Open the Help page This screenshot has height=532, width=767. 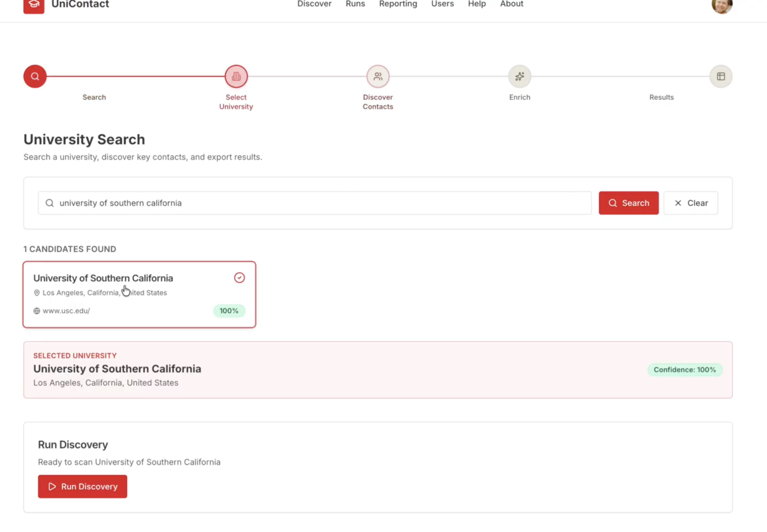tap(477, 4)
